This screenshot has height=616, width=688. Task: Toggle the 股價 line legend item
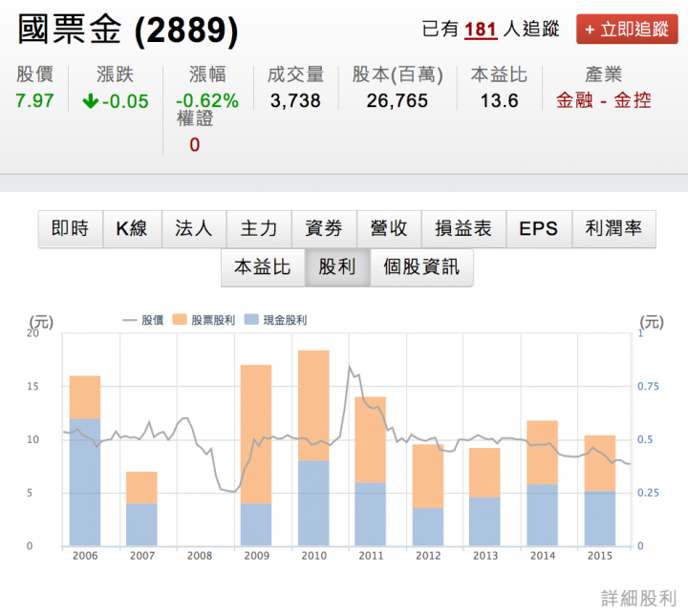coord(143,320)
